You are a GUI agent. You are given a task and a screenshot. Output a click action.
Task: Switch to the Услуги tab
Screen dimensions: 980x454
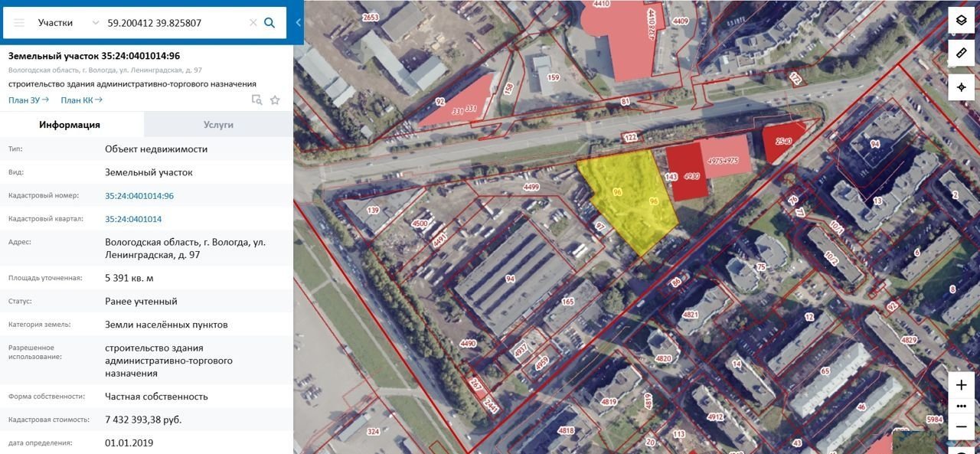218,125
